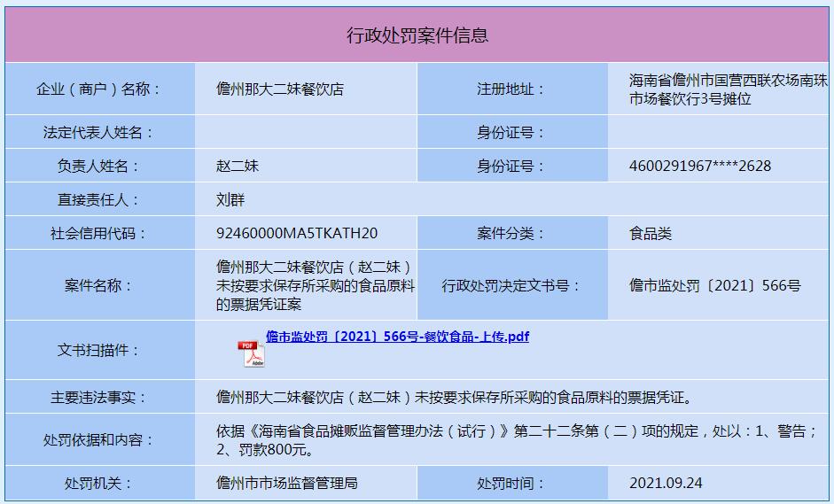
Task: Select the enterprise name 儋州那大二妹餐饮店
Action: click(x=280, y=89)
